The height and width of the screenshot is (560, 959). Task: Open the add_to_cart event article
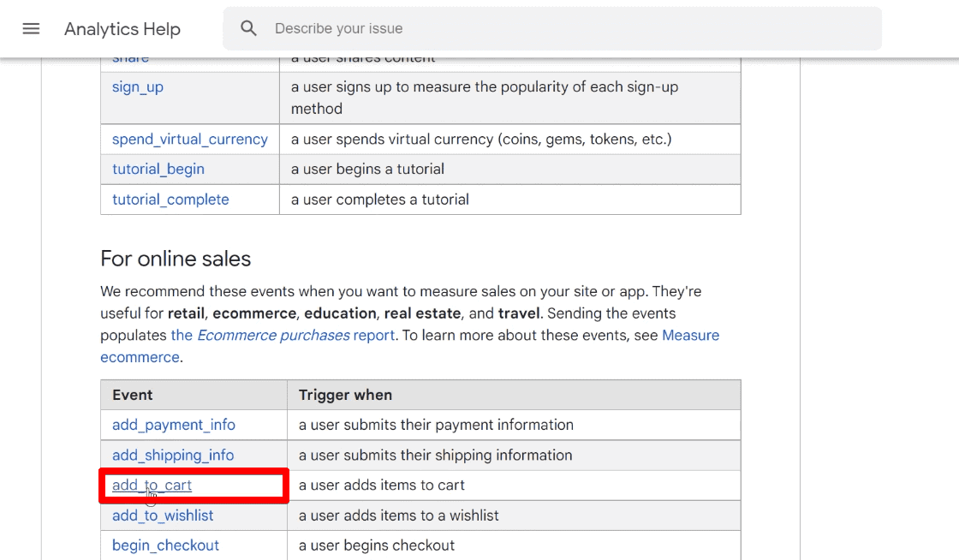(151, 485)
